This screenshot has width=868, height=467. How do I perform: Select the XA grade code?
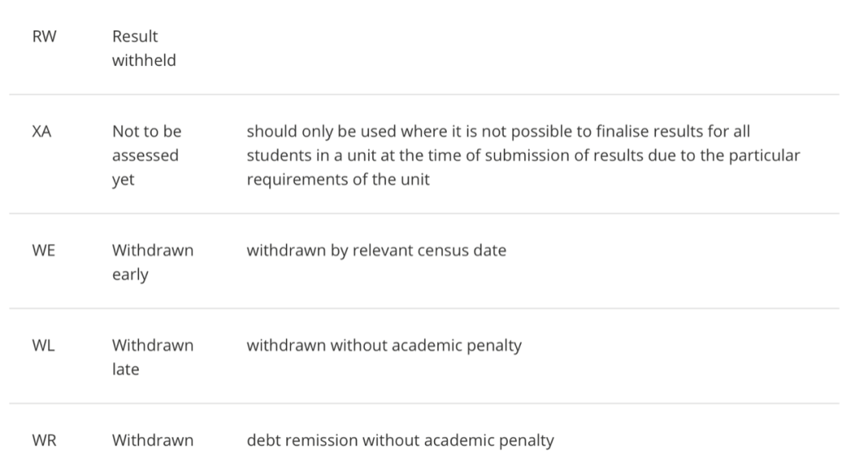point(42,132)
